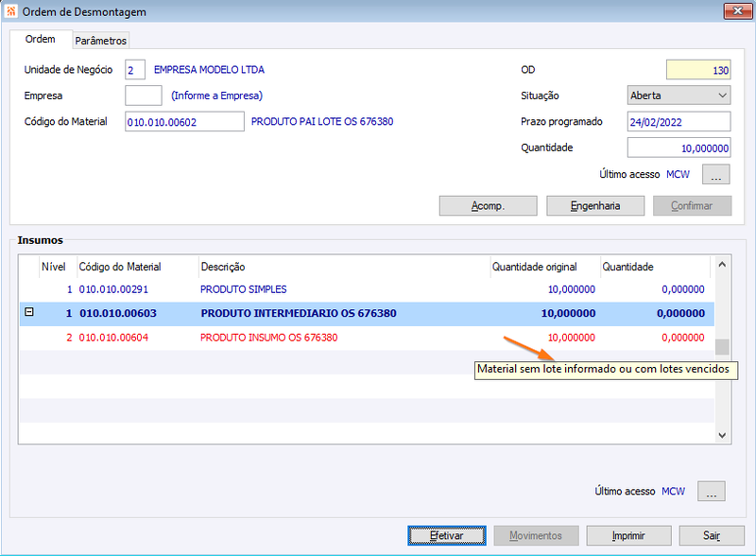Click code 010.010.00603 cell
756x556 pixels.
tap(118, 313)
